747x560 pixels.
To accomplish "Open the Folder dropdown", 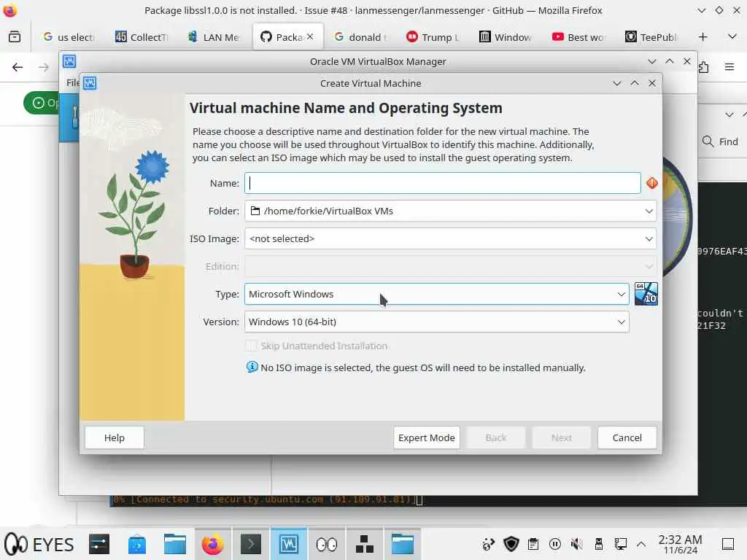I will [450, 211].
